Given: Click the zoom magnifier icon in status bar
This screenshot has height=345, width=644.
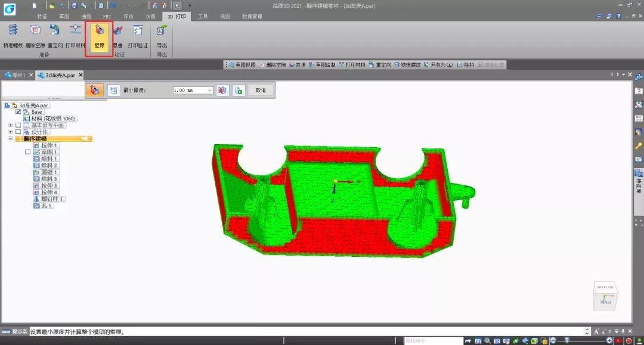Looking at the screenshot, I should pos(487,340).
